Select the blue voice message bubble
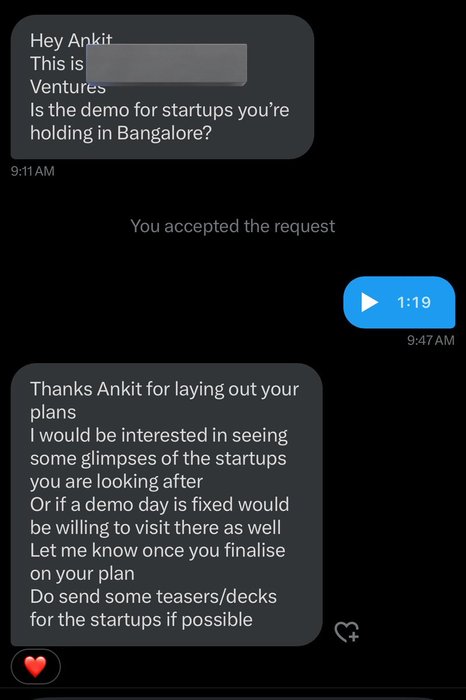 pyautogui.click(x=399, y=302)
